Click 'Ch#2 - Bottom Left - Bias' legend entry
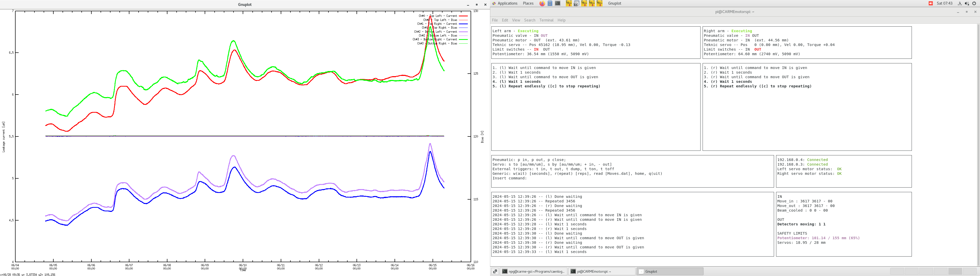Viewport: 980px width, 276px height. click(438, 36)
